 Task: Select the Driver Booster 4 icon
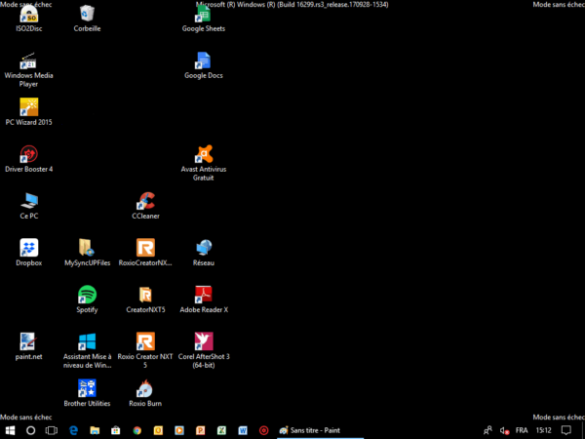(x=29, y=159)
